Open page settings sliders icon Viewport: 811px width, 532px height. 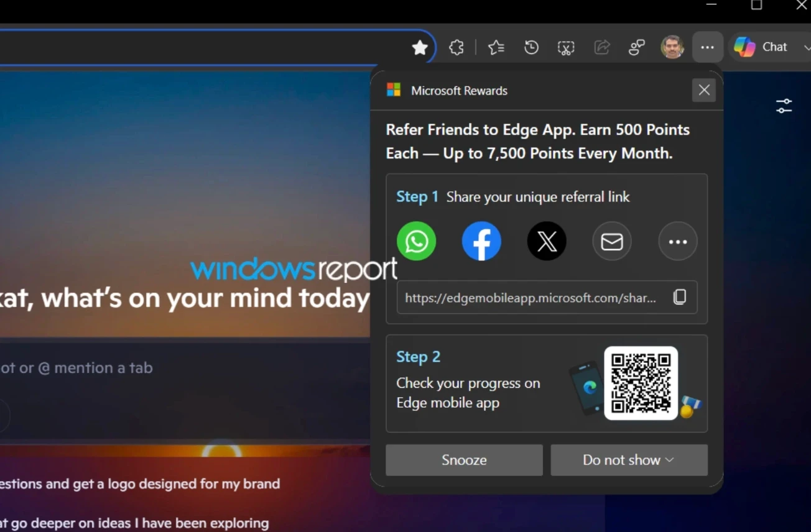784,106
